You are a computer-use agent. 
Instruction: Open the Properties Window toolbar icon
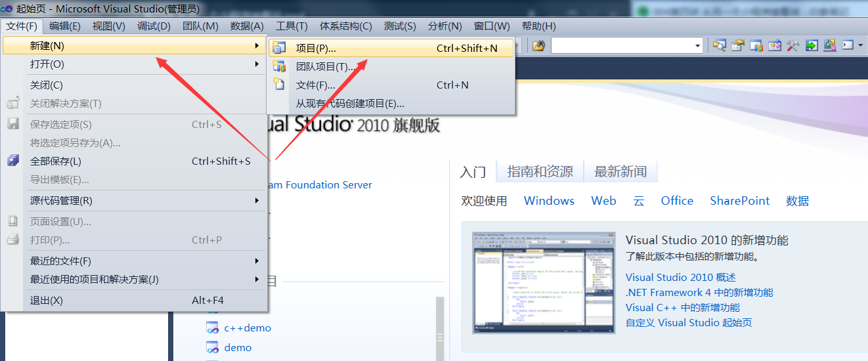point(738,45)
